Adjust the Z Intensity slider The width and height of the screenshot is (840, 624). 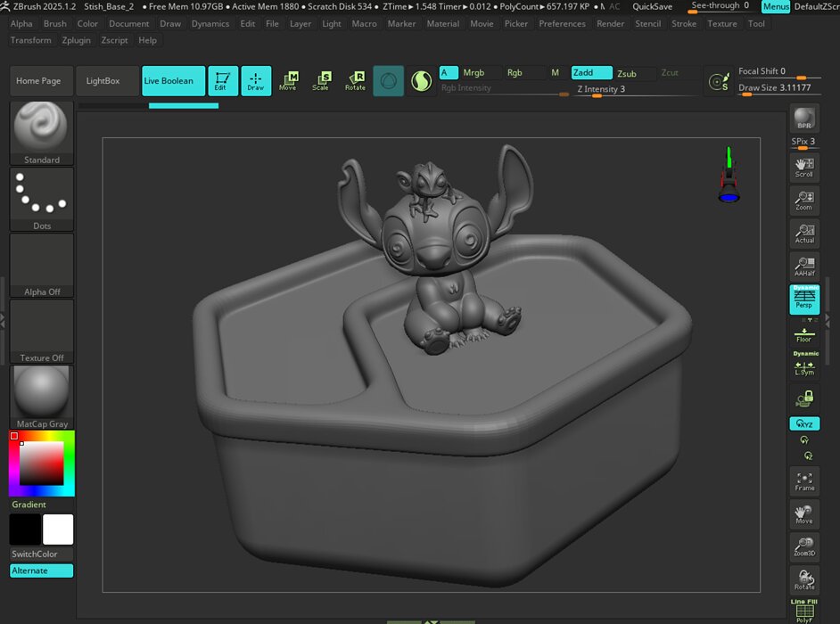(637, 89)
